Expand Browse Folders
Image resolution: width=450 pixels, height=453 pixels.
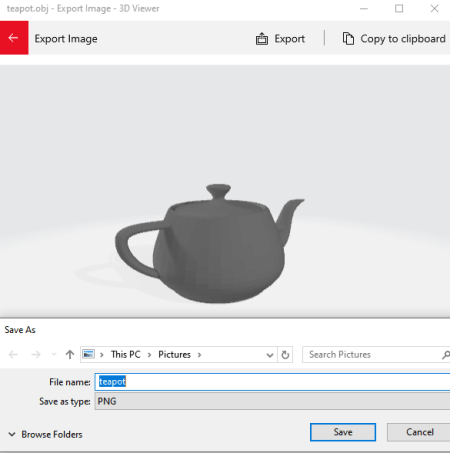tap(45, 434)
